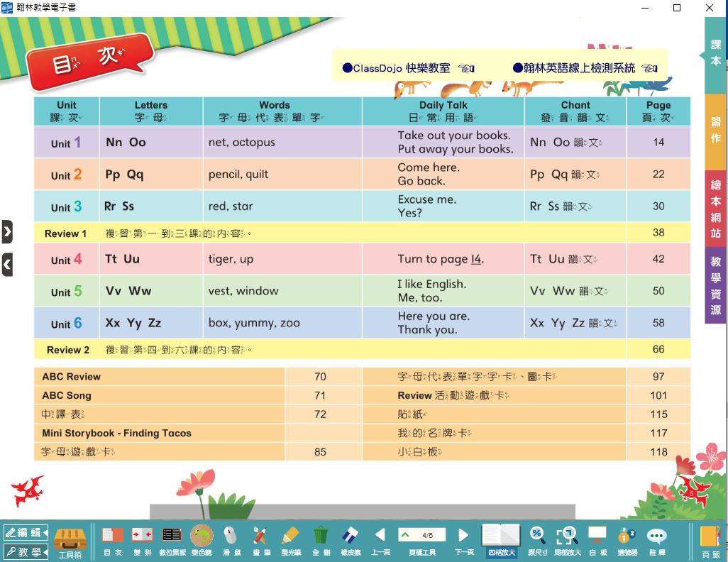This screenshot has width=728, height=562.
Task: Click the red 目次 title banner
Action: [x=89, y=62]
